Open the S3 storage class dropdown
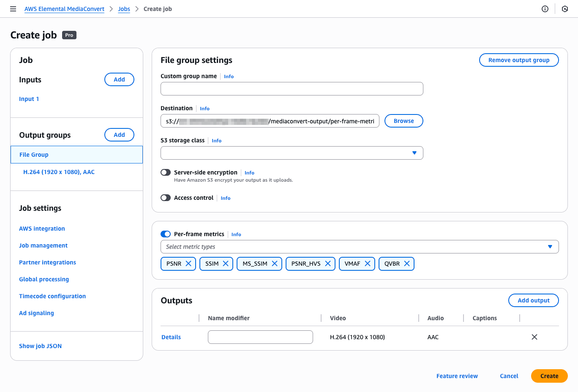Image resolution: width=578 pixels, height=392 pixels. click(x=292, y=153)
